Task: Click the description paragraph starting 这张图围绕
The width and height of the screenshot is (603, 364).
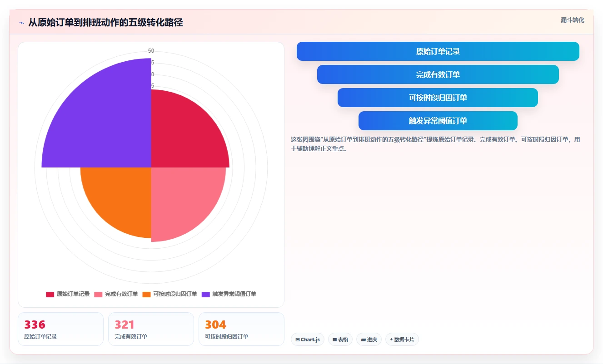Action: click(435, 144)
